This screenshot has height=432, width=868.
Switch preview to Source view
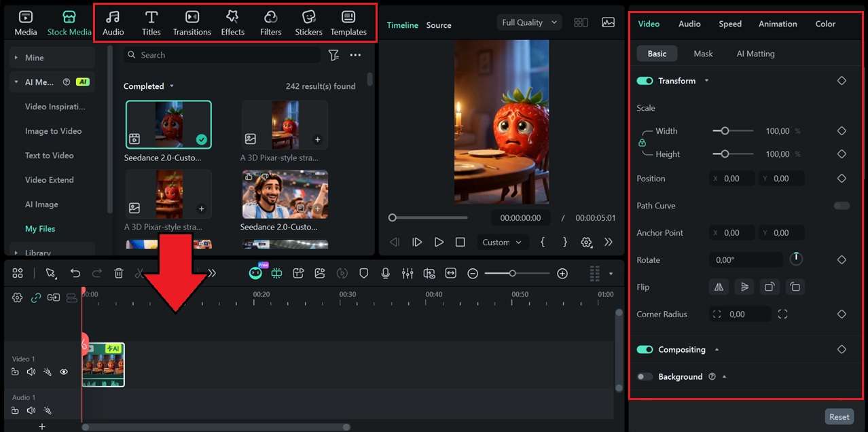point(439,25)
